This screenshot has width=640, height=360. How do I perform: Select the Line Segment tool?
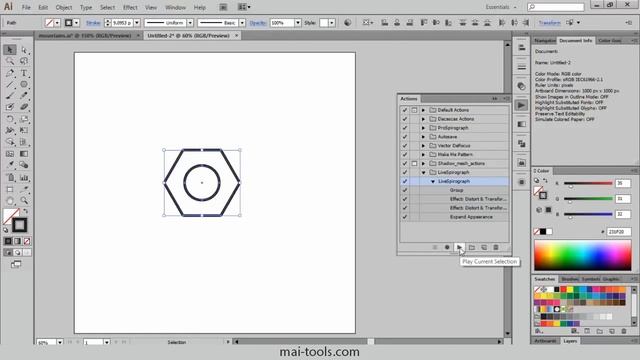click(10, 84)
